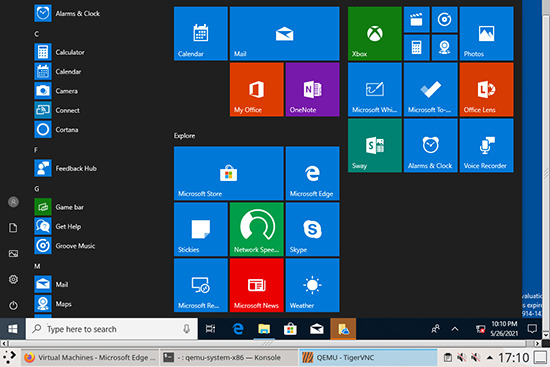Open Pictures from Start rail
The image size is (550, 367).
click(13, 253)
